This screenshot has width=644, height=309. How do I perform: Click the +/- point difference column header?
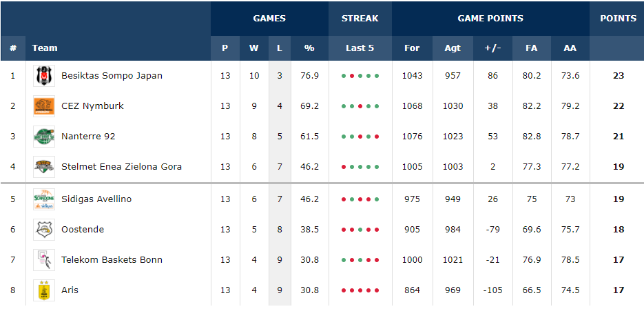click(492, 48)
